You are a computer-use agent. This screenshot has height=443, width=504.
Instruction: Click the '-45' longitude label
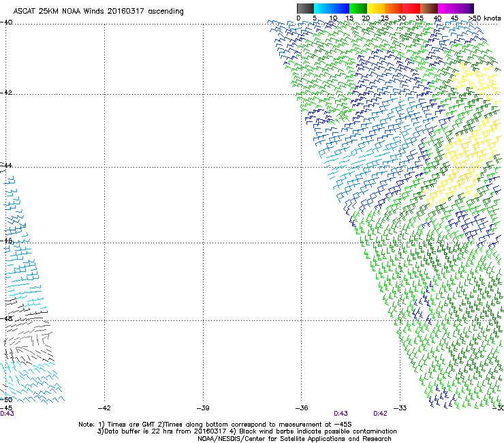tap(6, 408)
